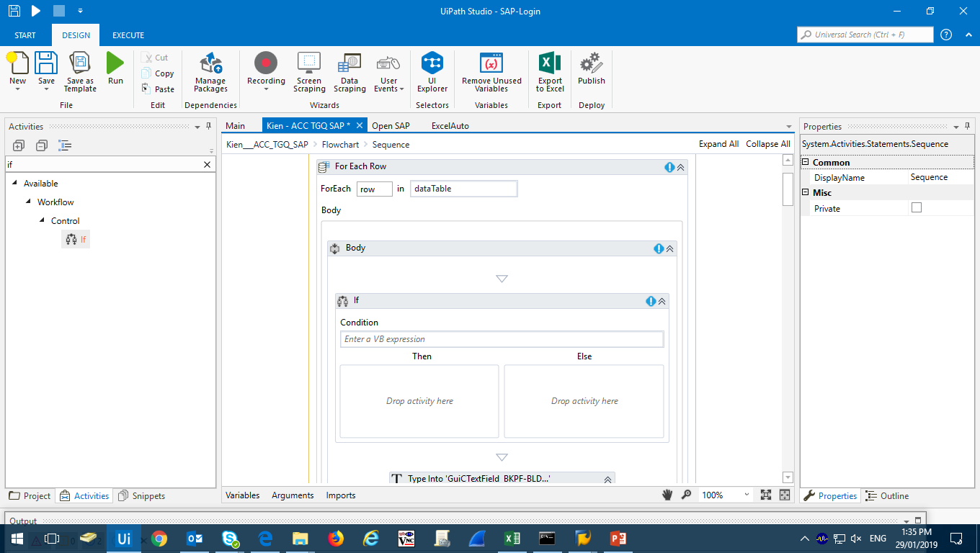Collapse the If activity

tap(662, 302)
